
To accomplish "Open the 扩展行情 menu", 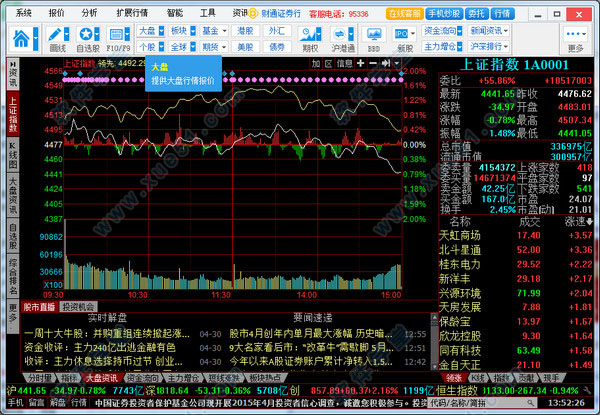I will [x=132, y=13].
